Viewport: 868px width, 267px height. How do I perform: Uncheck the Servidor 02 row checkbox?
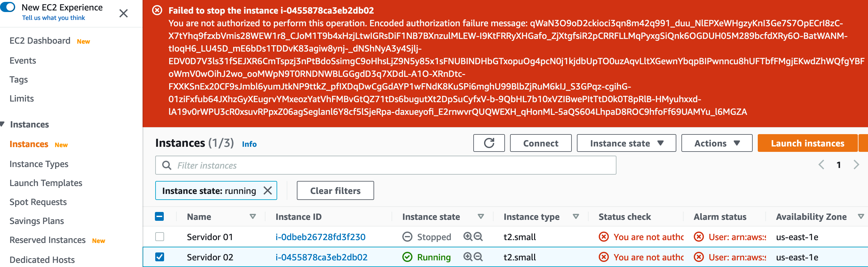tap(159, 257)
